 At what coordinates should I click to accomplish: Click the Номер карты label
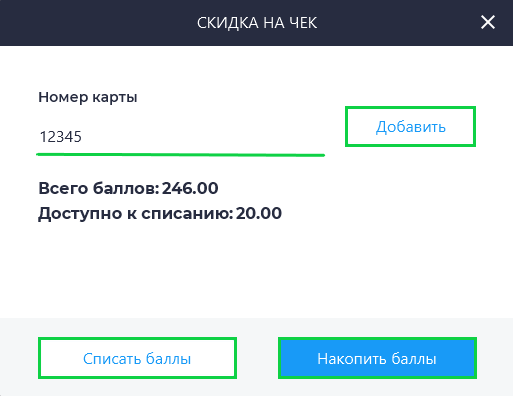88,97
